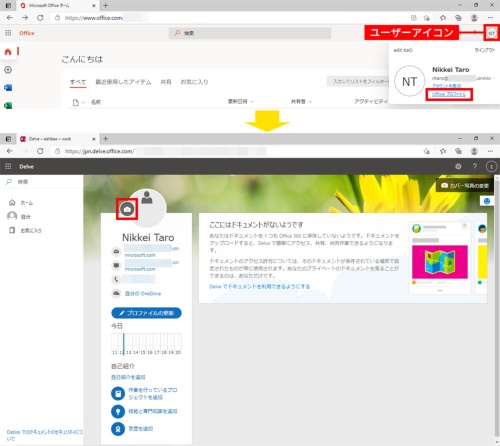Click 作業を行っているプロジェクトを追加
Screen dimensions: 500x446
pos(153,394)
